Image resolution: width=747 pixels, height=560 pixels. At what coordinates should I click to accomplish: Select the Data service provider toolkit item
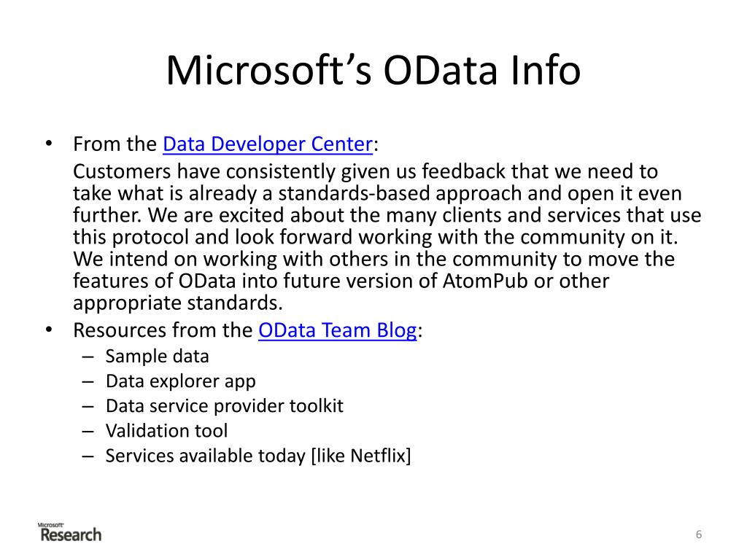[x=225, y=405]
